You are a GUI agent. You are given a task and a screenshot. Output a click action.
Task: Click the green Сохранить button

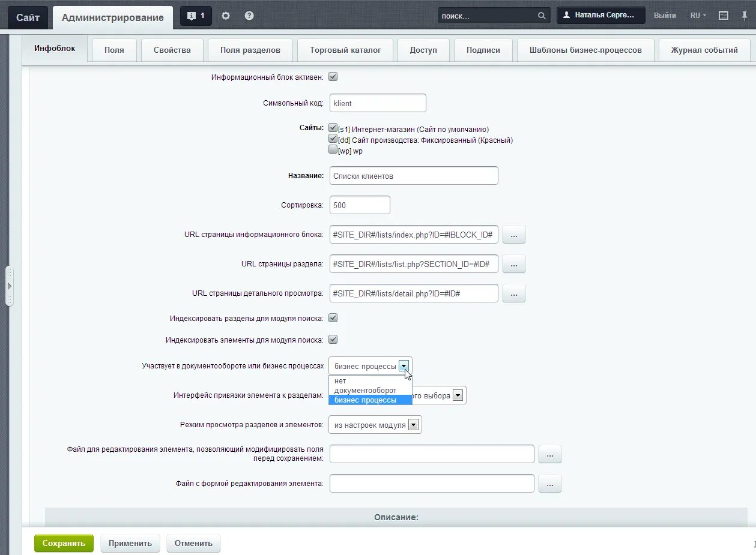(64, 544)
